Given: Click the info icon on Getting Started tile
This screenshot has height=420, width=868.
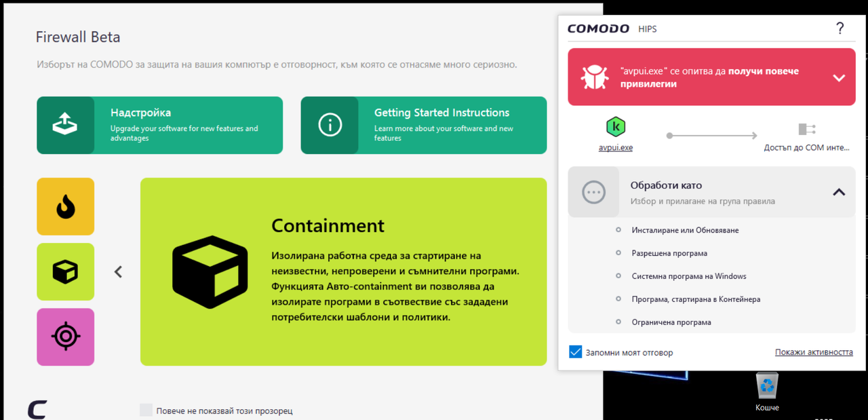Looking at the screenshot, I should click(x=330, y=125).
